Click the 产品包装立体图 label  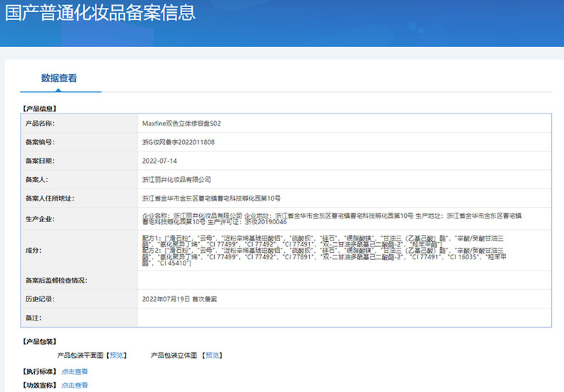coord(174,356)
